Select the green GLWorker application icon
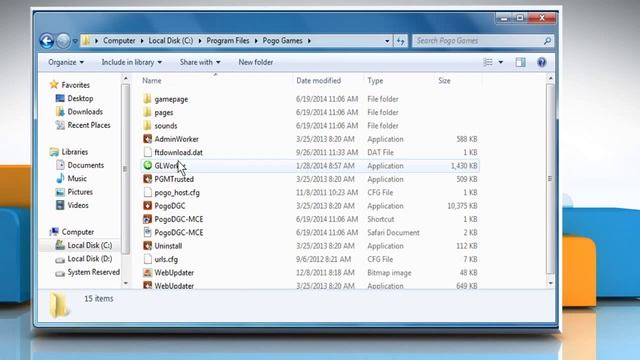This screenshot has height=360, width=640. [147, 166]
